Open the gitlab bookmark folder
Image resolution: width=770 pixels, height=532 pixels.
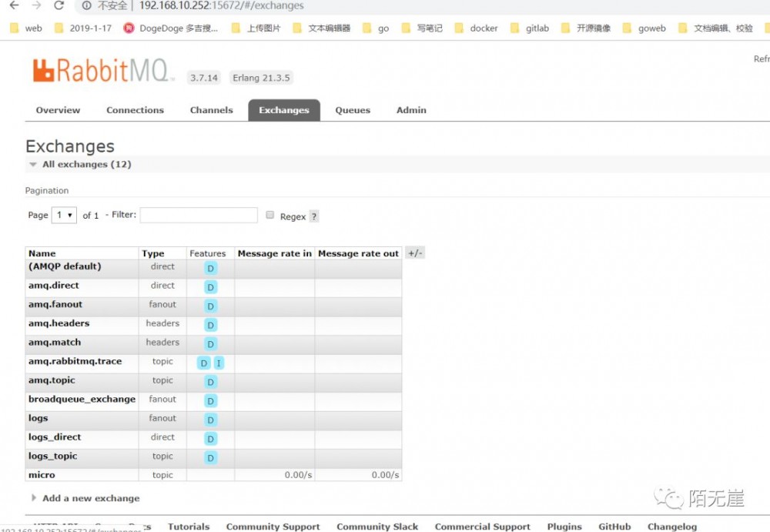tap(530, 28)
